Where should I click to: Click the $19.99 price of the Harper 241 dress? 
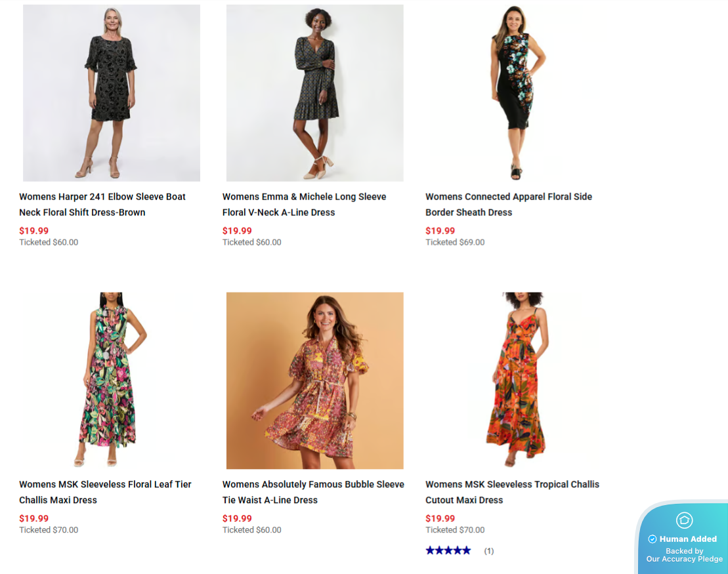(x=34, y=231)
